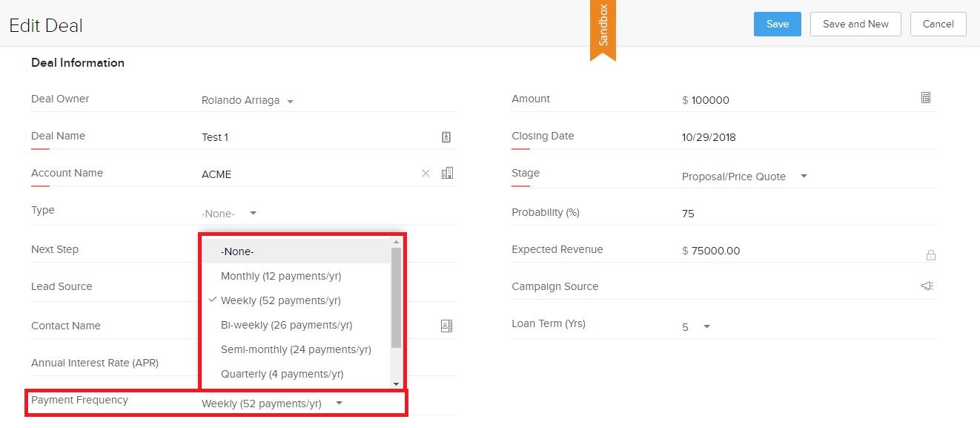Toggle the Payment Frequency dropdown
Image resolution: width=980 pixels, height=428 pixels.
click(x=339, y=404)
